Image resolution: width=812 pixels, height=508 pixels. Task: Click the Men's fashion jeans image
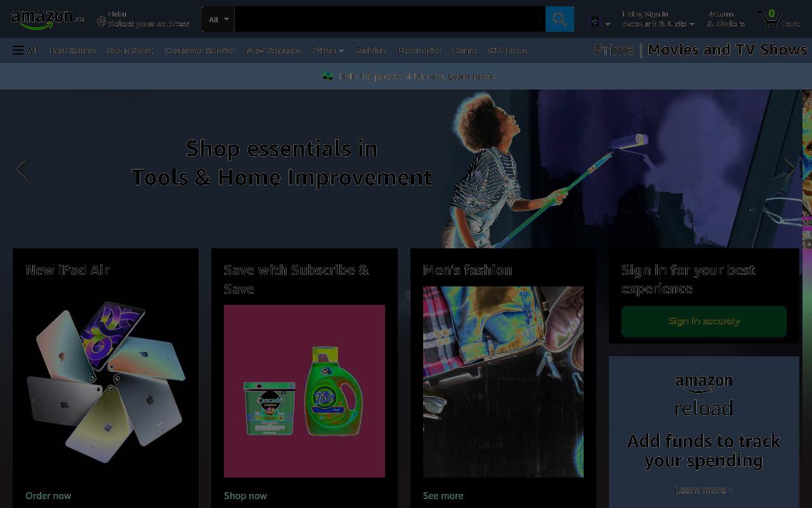(503, 382)
